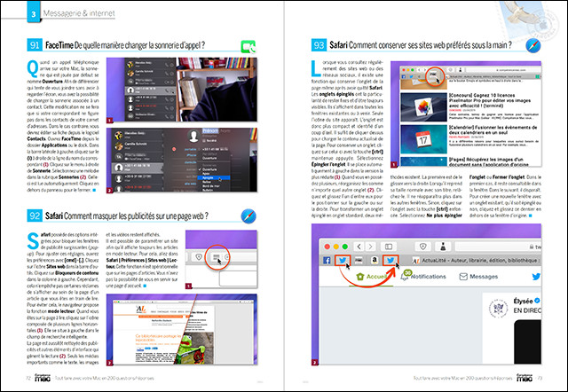Tick the Société checkbox on contact card
The image size is (568, 392).
204,140
